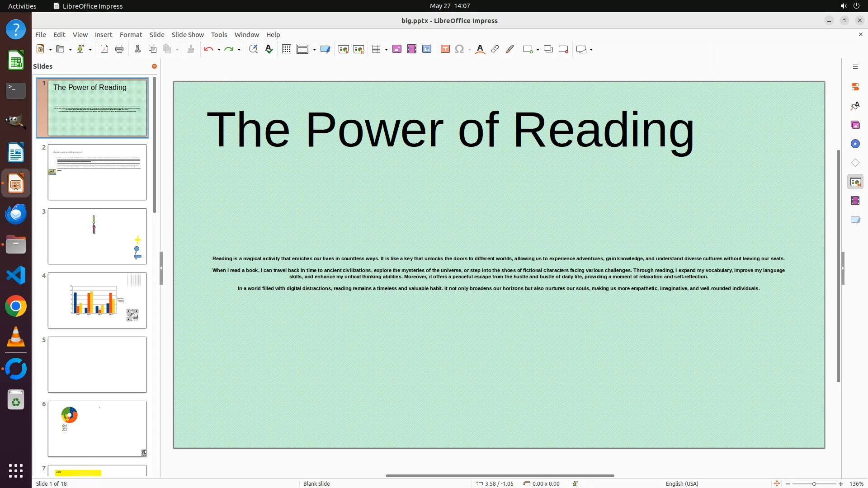
Task: Click the Print icon in toolbar
Action: pyautogui.click(x=119, y=49)
